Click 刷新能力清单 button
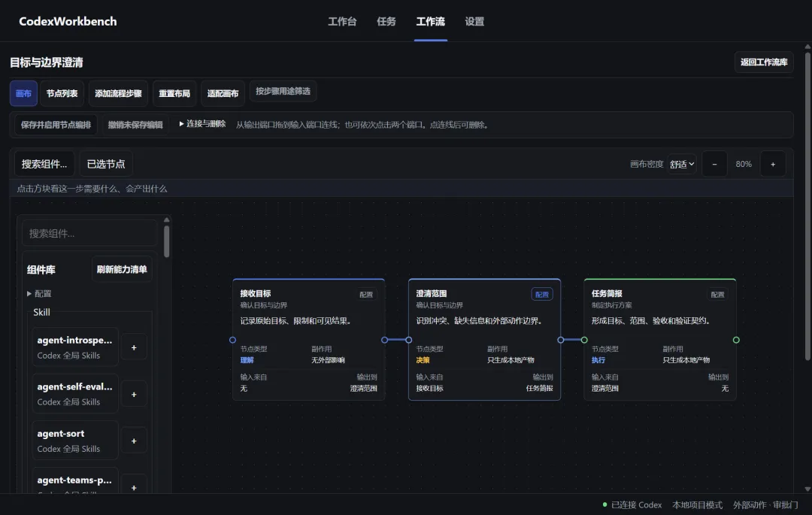Image resolution: width=812 pixels, height=515 pixels. click(122, 269)
